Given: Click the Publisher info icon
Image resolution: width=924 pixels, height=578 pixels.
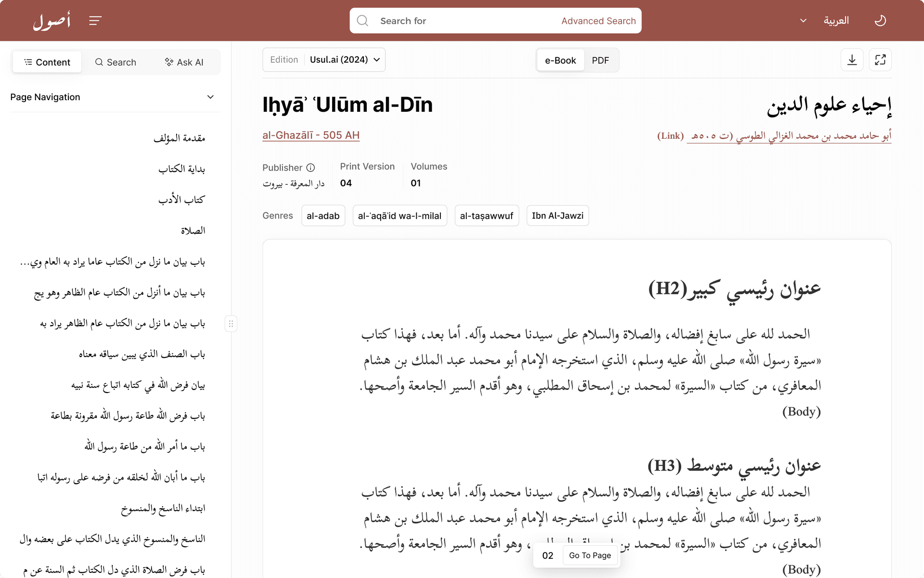Looking at the screenshot, I should point(311,168).
